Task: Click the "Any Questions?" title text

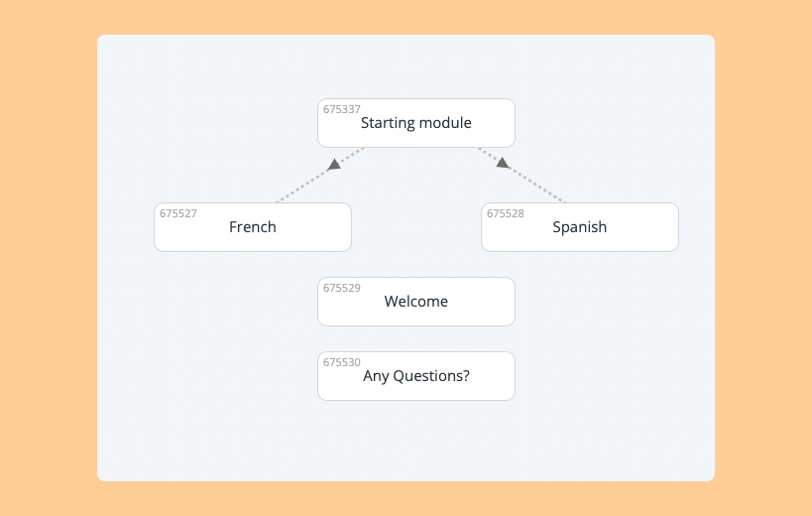Action: coord(416,376)
